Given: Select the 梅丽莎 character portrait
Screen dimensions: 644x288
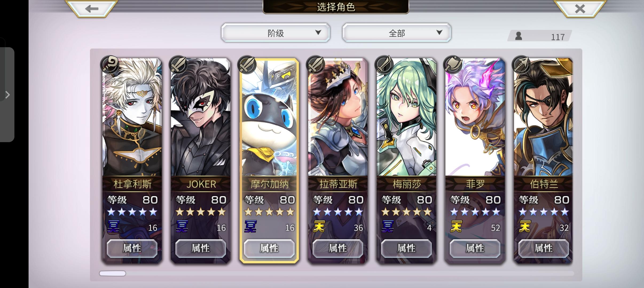Looking at the screenshot, I should click(406, 117).
